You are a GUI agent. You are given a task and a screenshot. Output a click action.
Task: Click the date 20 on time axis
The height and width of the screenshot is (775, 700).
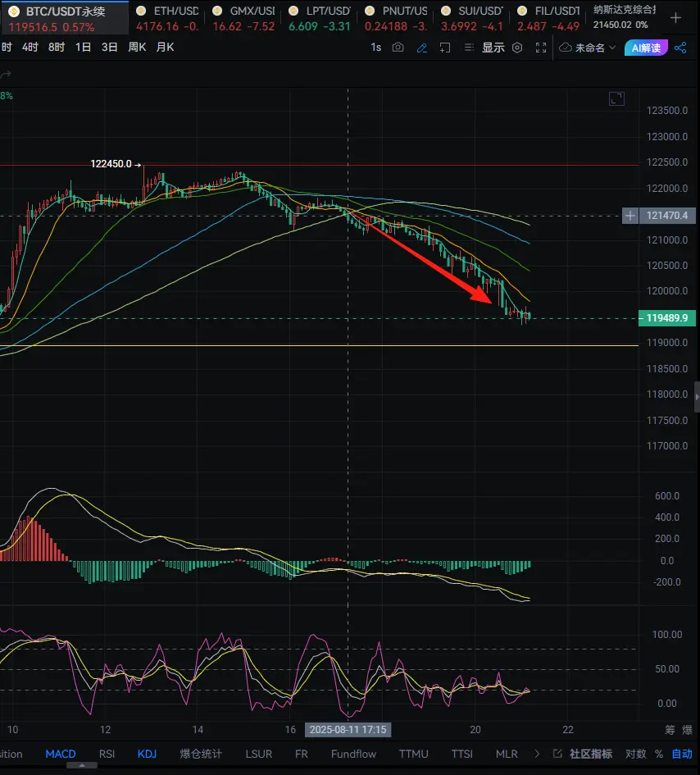click(x=475, y=730)
